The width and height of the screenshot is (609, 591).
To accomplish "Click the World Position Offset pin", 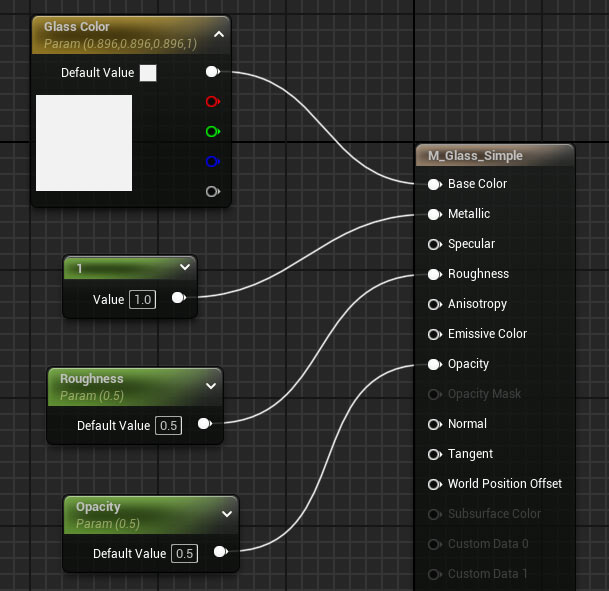I will (434, 484).
